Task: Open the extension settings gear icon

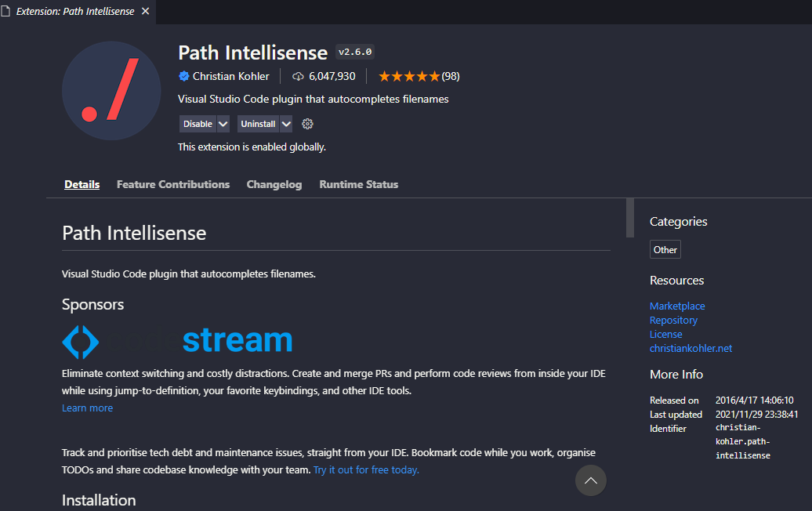Action: coord(307,124)
